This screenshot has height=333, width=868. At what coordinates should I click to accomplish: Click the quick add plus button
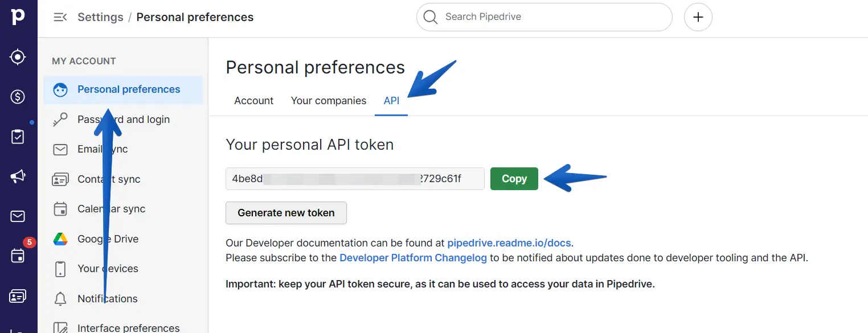698,17
